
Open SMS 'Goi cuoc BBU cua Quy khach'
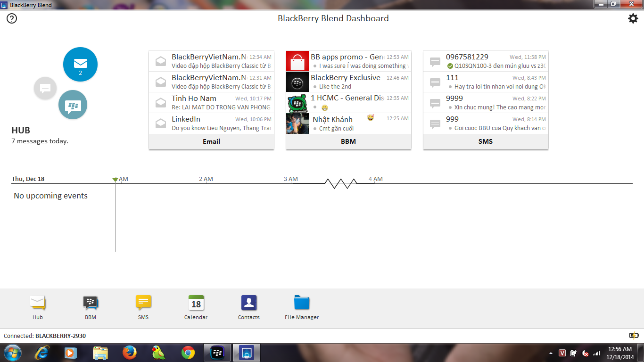click(x=486, y=123)
